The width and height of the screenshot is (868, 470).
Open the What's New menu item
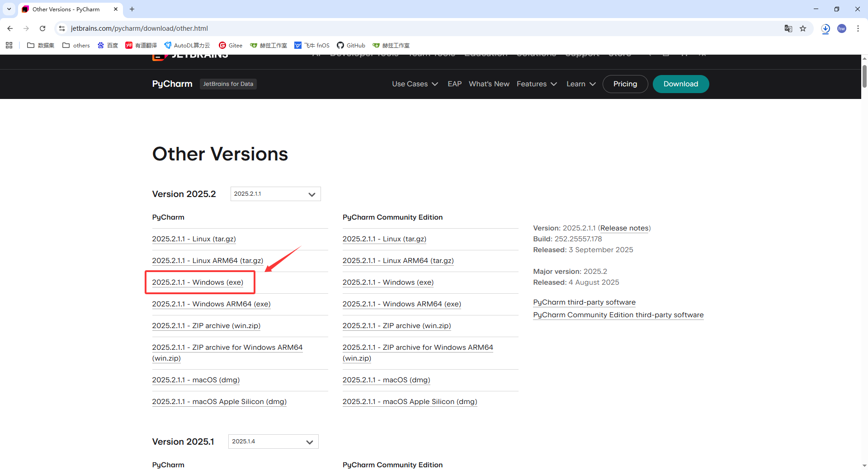[489, 84]
